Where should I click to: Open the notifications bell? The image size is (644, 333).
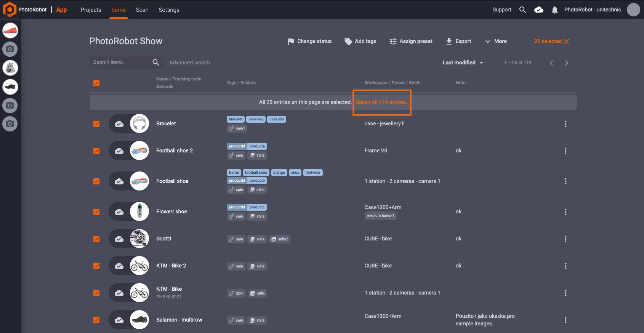555,10
